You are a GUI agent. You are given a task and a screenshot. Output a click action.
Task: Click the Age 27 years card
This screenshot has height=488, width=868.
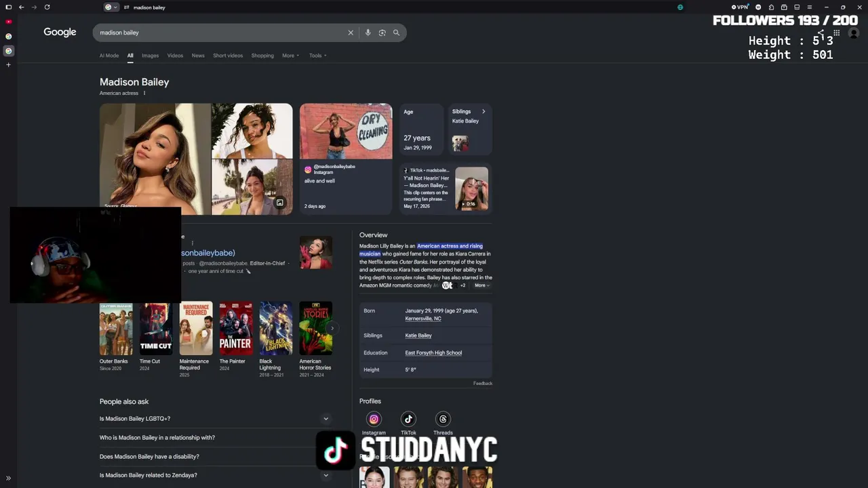pos(420,129)
